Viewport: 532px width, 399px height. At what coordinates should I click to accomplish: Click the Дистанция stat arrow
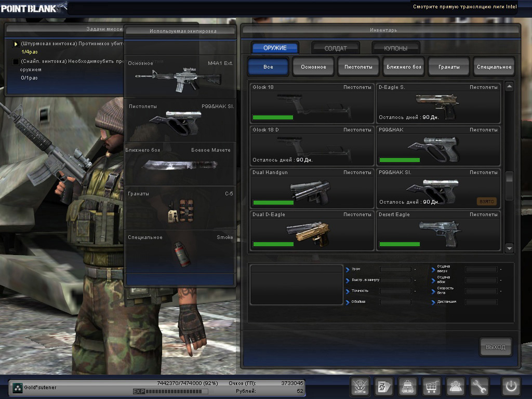pos(433,302)
